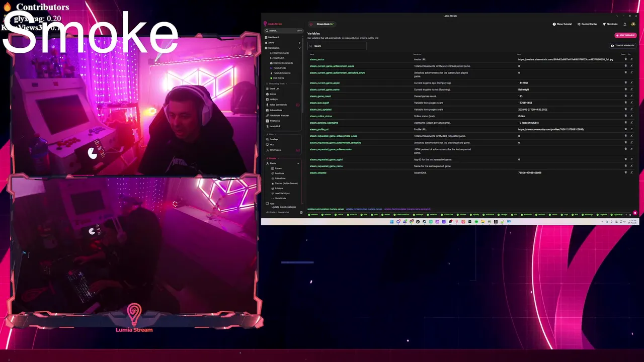Screen dimensions: 644x362
Task: Copy the steam_last_logoff variable name
Action: coord(319,103)
